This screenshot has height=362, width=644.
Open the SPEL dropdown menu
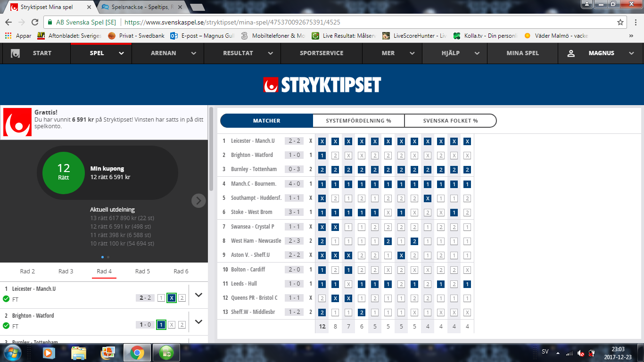pos(101,53)
